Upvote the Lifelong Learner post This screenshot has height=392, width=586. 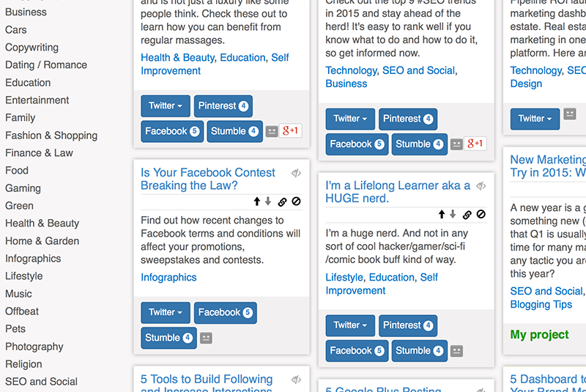(x=442, y=214)
